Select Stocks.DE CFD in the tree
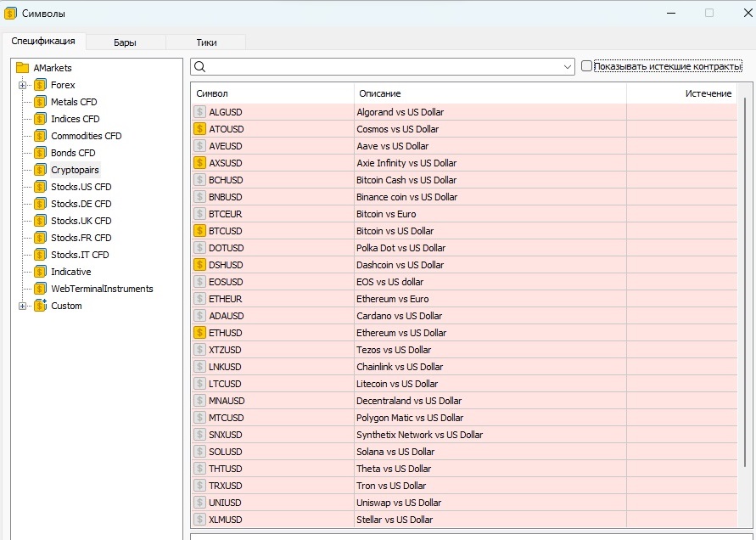756x540 pixels. point(81,204)
